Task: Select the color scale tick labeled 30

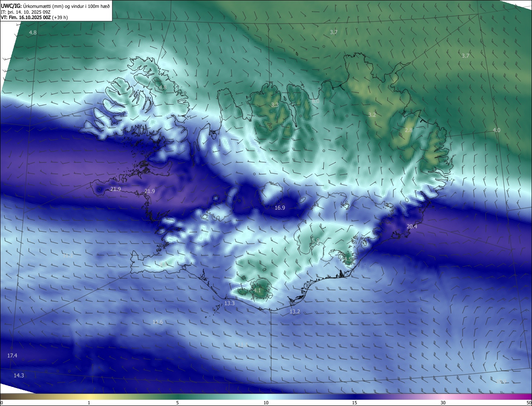Action: [x=443, y=403]
